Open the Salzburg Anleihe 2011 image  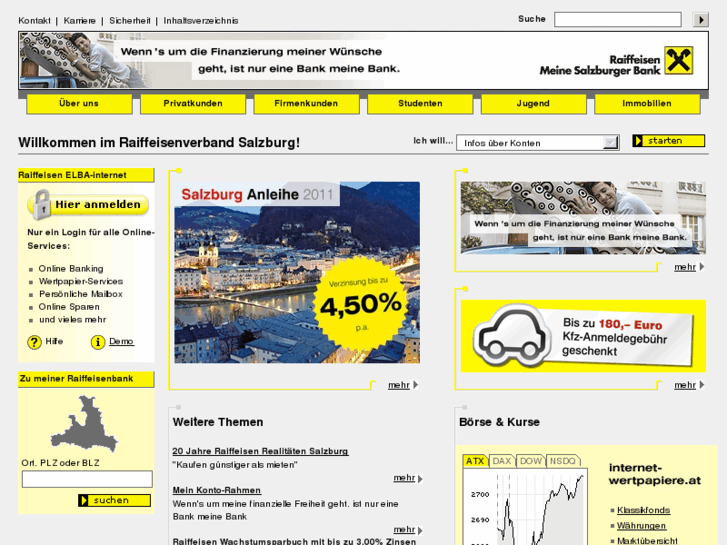(x=297, y=272)
